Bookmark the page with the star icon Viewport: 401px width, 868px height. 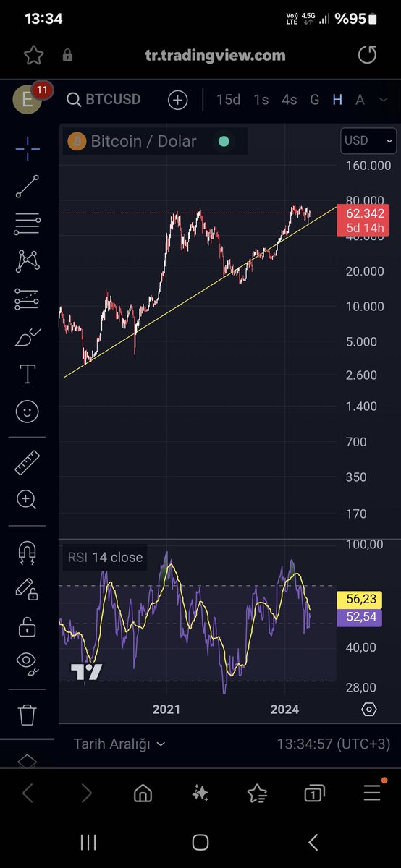(x=33, y=55)
